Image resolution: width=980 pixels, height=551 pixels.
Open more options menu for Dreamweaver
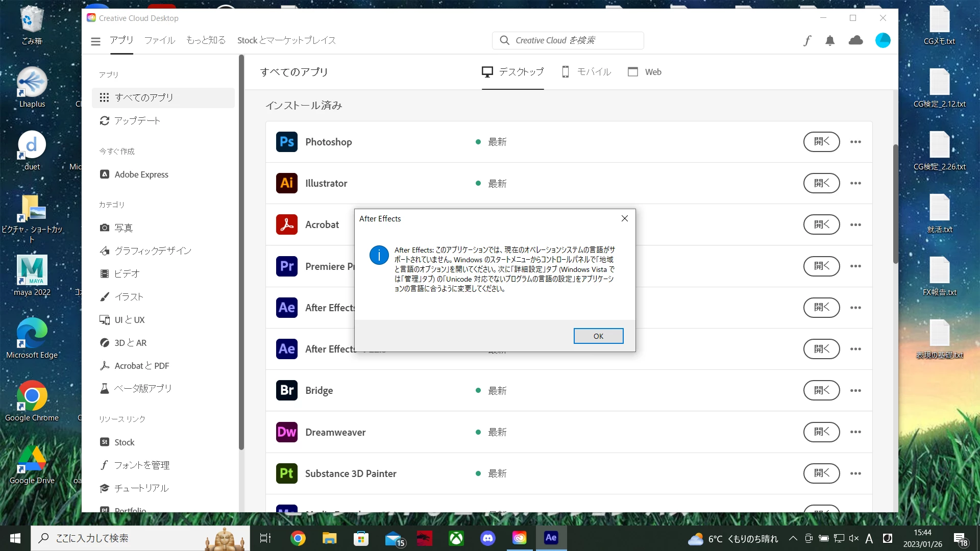[x=855, y=432]
